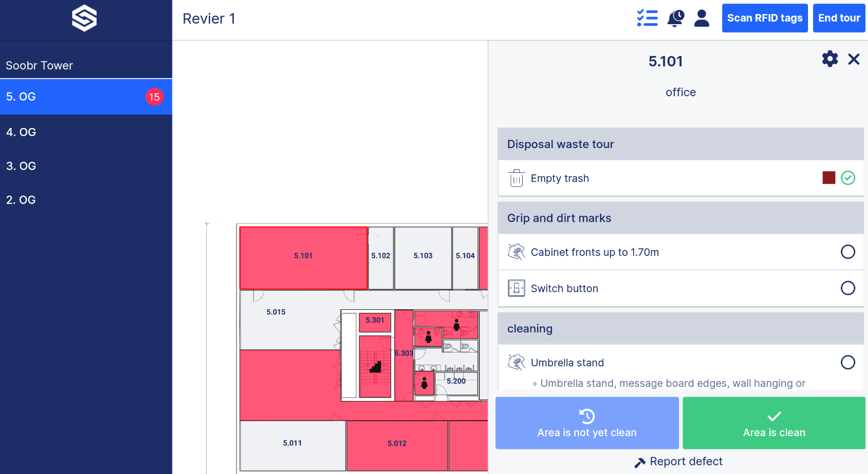Click the stairs icon on floor plan
This screenshot has width=868, height=474.
tap(376, 366)
